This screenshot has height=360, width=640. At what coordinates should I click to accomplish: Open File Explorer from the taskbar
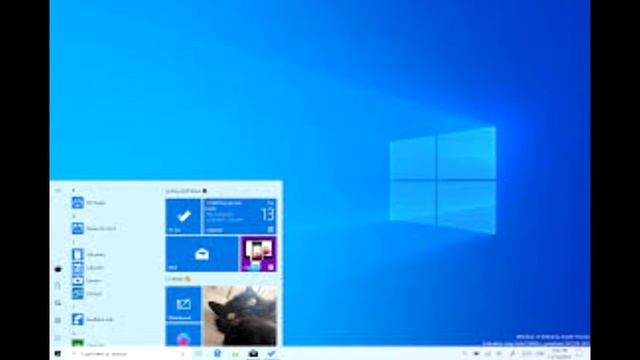(235, 354)
